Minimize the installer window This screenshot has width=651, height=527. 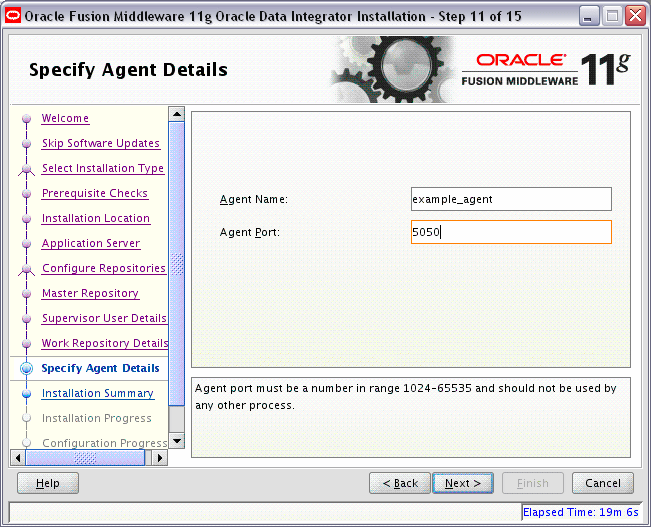coord(588,16)
